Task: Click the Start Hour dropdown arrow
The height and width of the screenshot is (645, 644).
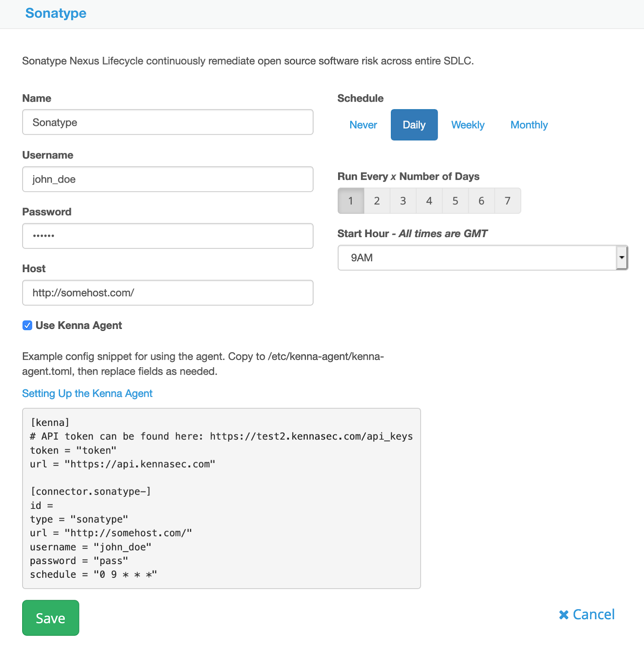Action: click(622, 258)
